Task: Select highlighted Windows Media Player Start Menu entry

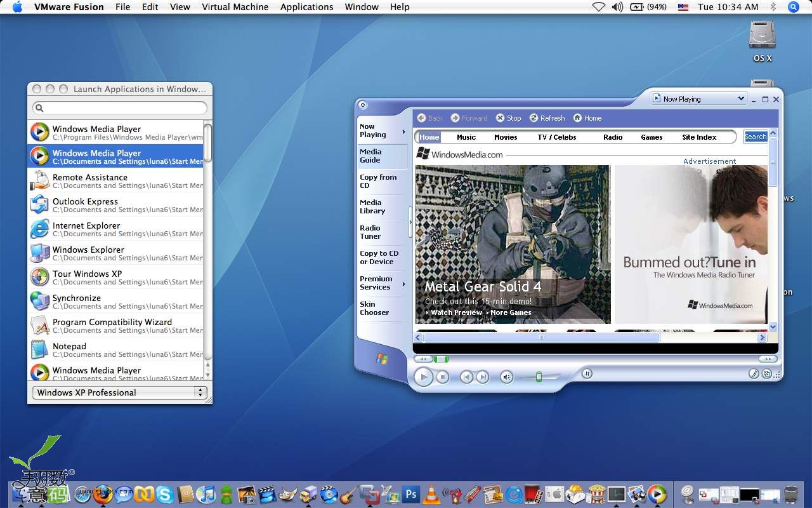Action: [116, 157]
